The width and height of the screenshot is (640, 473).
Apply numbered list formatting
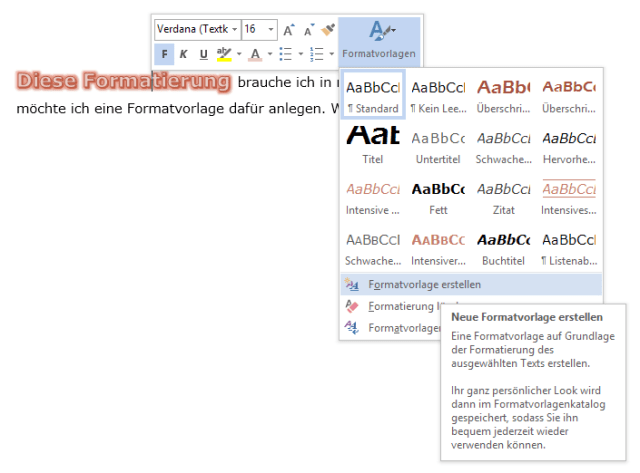pos(316,54)
